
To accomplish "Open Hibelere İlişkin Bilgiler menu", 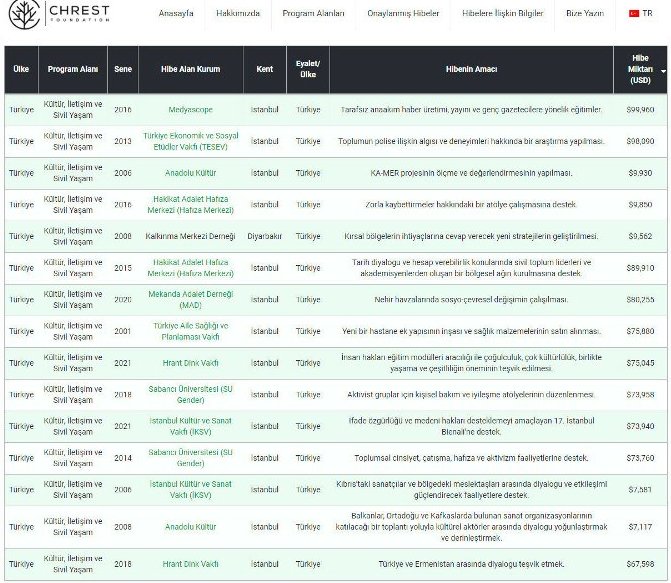I will [502, 13].
